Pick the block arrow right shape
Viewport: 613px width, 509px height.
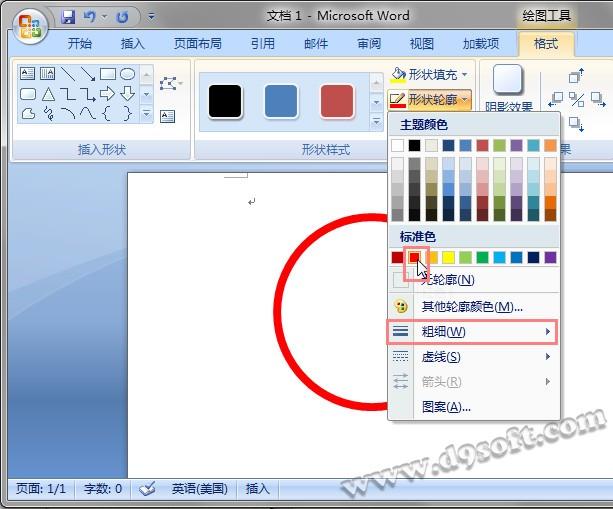[x=108, y=94]
